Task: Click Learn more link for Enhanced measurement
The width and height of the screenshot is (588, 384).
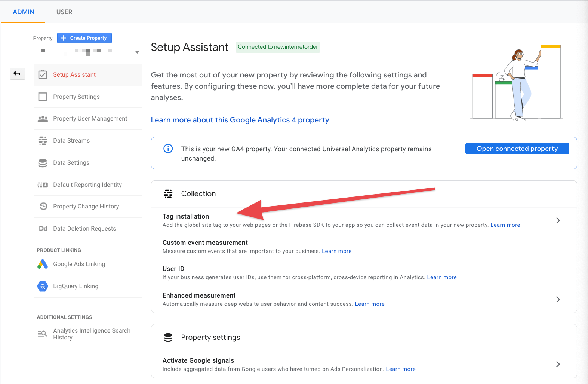Action: point(370,304)
